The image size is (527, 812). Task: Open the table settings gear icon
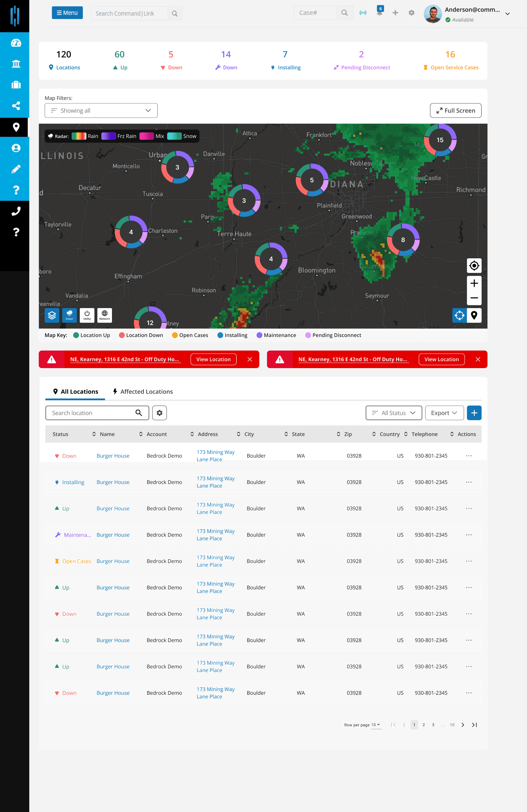point(159,413)
